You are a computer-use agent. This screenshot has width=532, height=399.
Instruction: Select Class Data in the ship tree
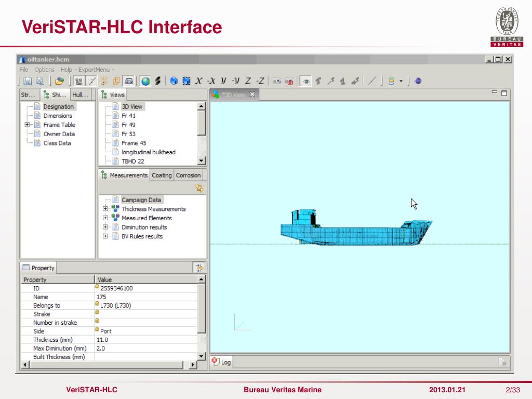coord(57,143)
